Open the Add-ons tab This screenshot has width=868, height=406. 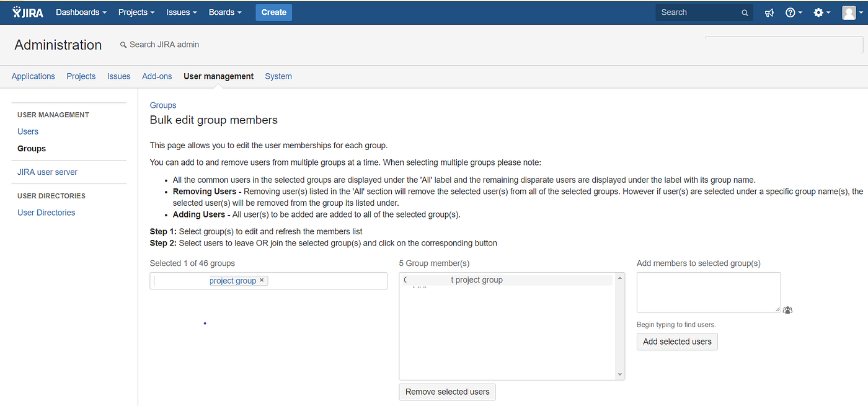click(156, 76)
